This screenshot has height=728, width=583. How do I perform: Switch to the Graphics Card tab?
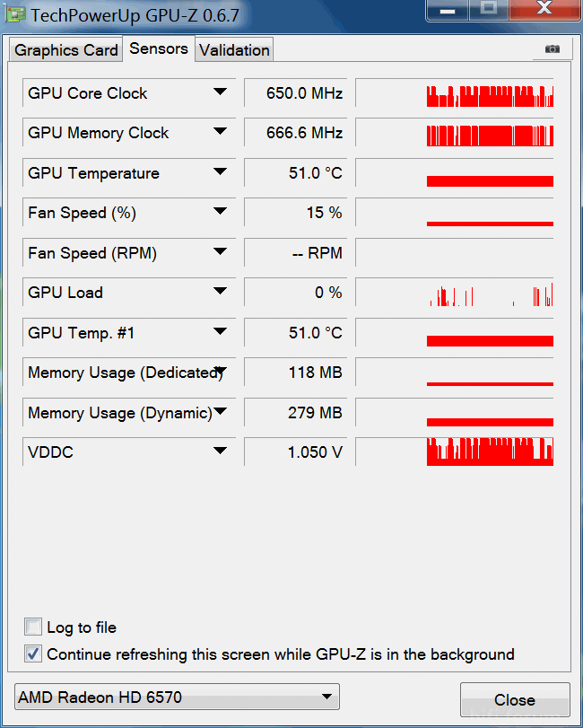66,50
